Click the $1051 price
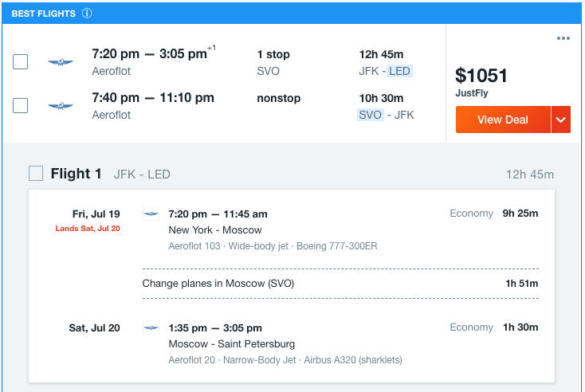585x392 pixels. [481, 76]
